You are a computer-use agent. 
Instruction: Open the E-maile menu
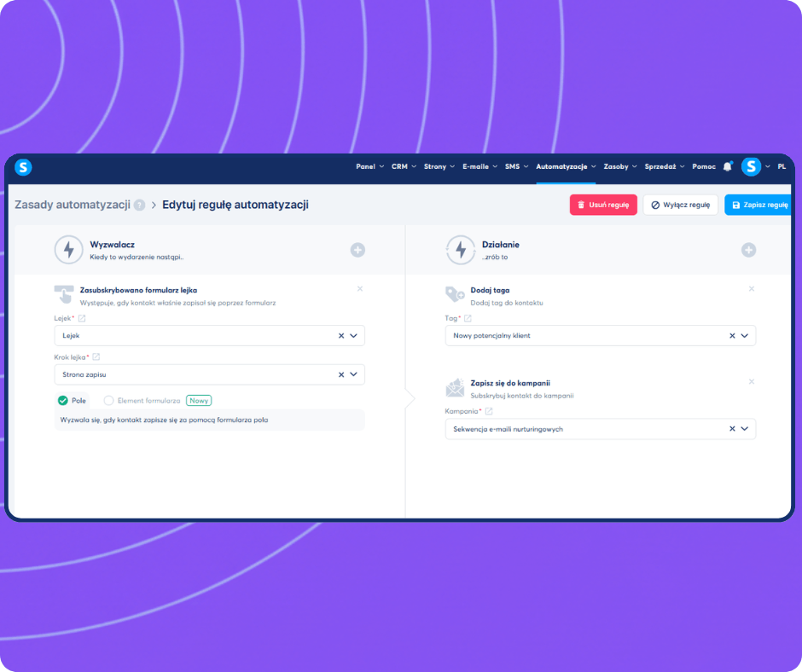(x=479, y=166)
